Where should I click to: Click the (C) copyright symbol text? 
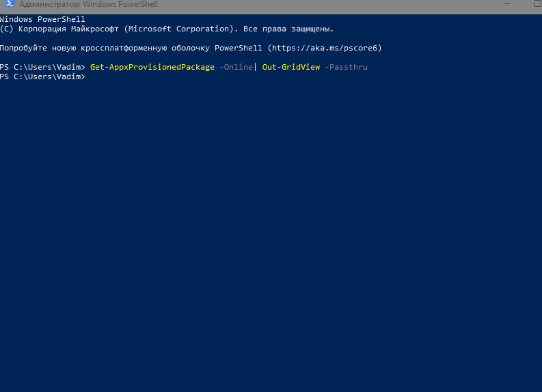click(6, 29)
